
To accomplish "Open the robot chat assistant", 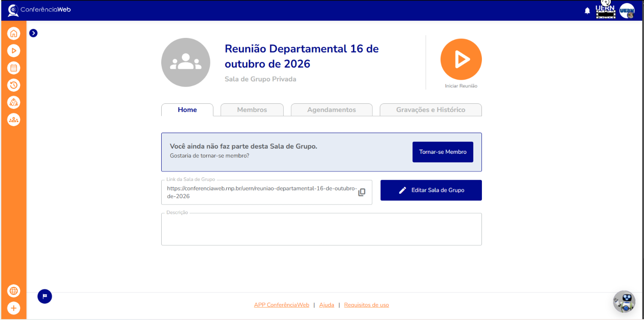I will point(624,301).
